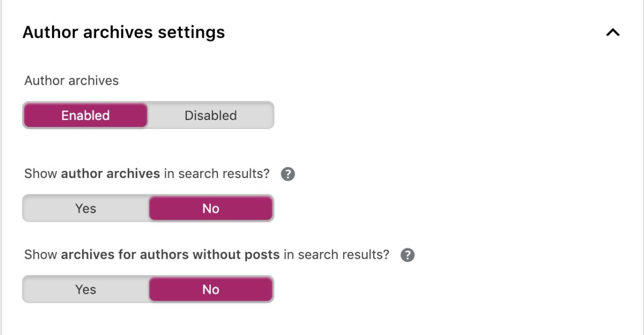Image resolution: width=644 pixels, height=335 pixels.
Task: Collapse the Author archives settings panel chevron
Action: [x=612, y=33]
